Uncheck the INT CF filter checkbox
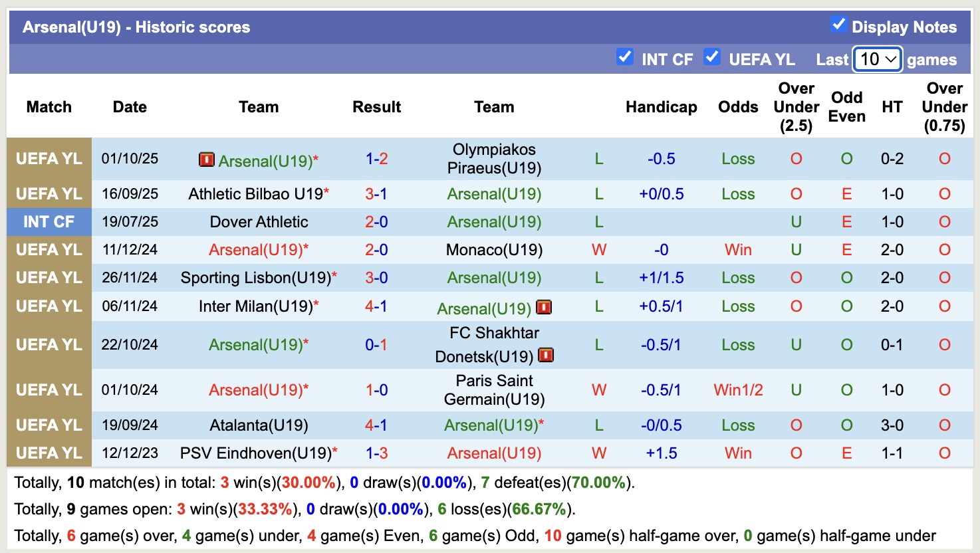Screen dimensions: 980x553 point(624,57)
